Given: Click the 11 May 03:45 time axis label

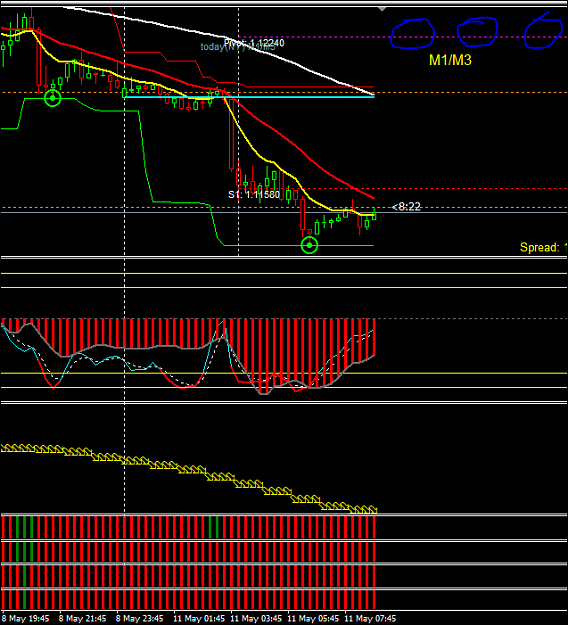Looking at the screenshot, I should coord(256,619).
